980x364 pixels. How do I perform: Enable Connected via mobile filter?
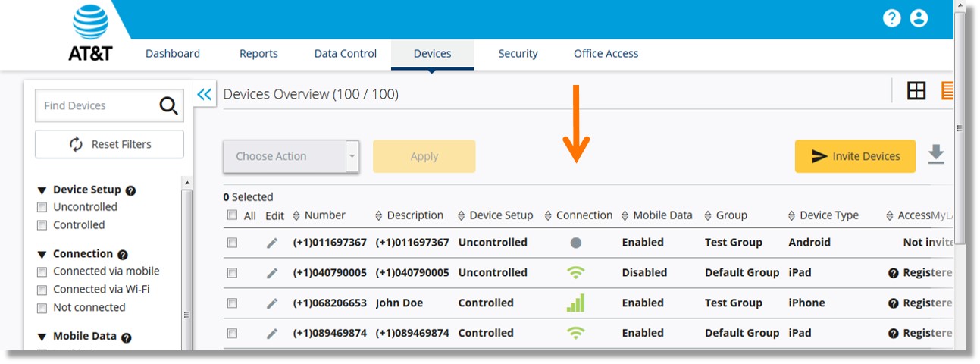pyautogui.click(x=42, y=271)
